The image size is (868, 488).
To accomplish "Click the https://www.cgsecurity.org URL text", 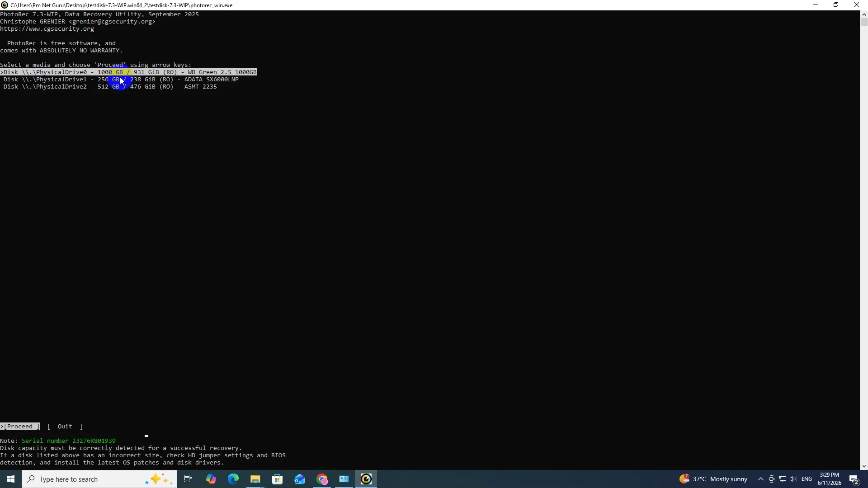I will (47, 29).
